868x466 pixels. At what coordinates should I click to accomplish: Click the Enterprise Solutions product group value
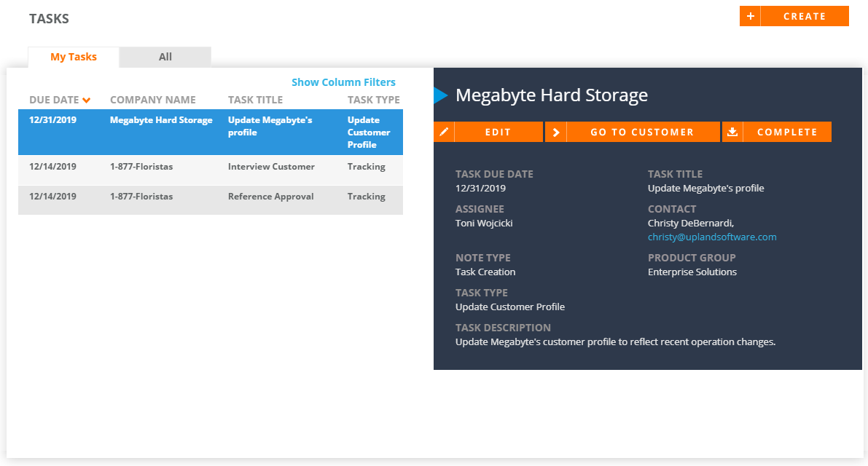(692, 272)
